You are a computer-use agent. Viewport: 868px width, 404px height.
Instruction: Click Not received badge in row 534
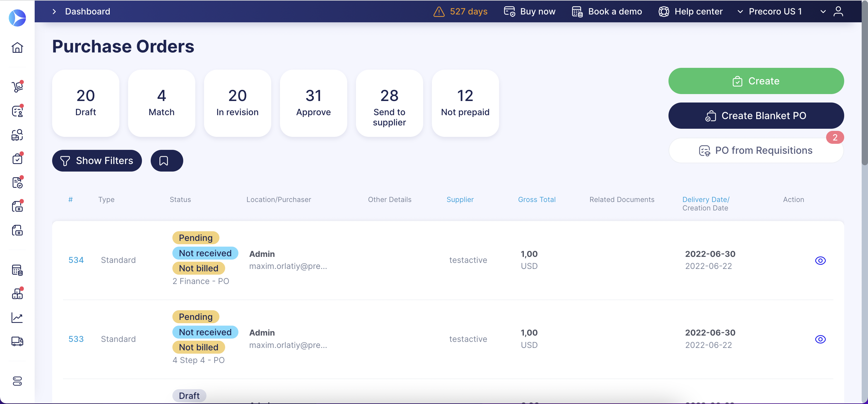pos(205,253)
